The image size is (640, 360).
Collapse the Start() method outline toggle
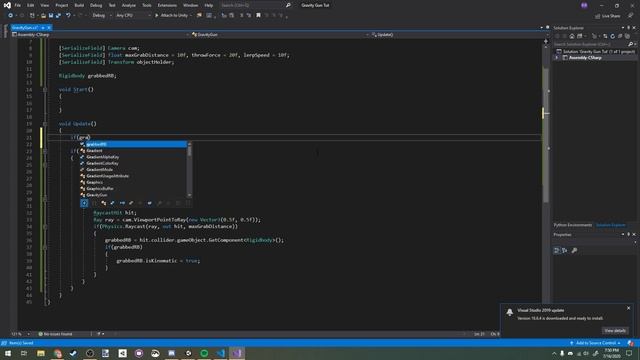45,89
